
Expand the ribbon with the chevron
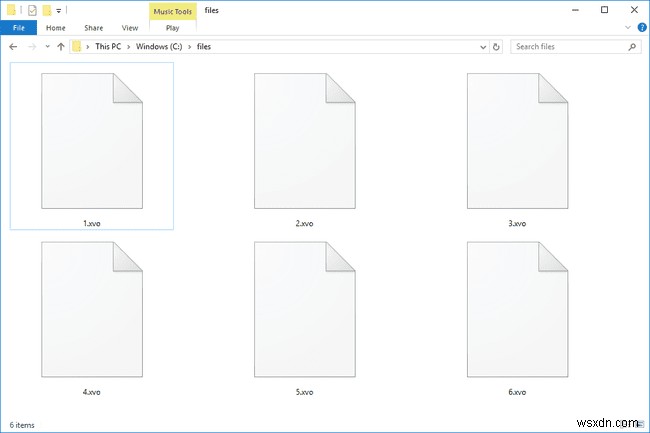pyautogui.click(x=628, y=28)
